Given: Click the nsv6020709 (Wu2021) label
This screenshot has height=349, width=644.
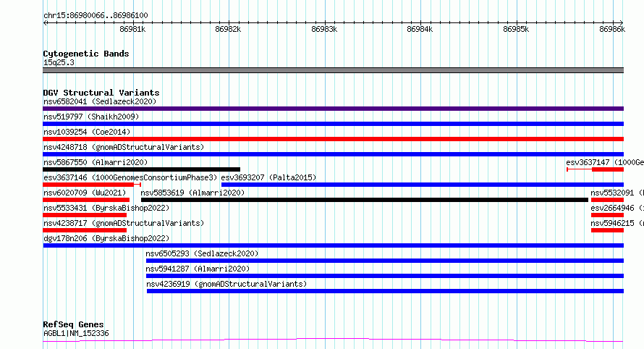Looking at the screenshot, I should tap(85, 193).
